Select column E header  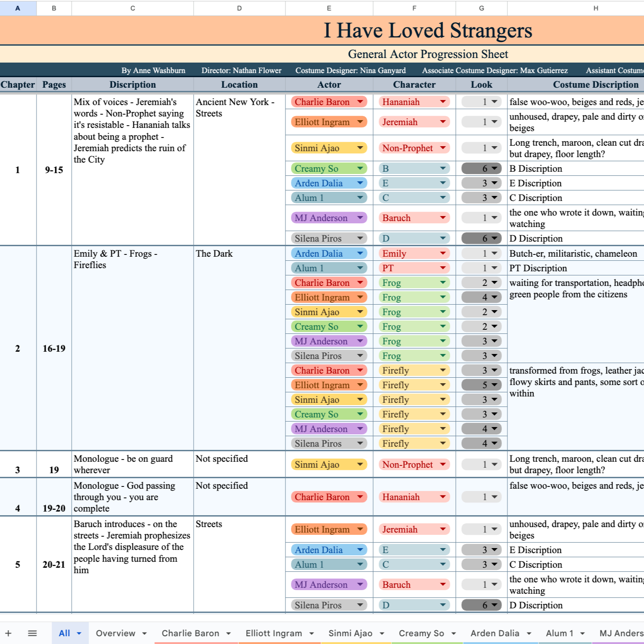[x=329, y=8]
